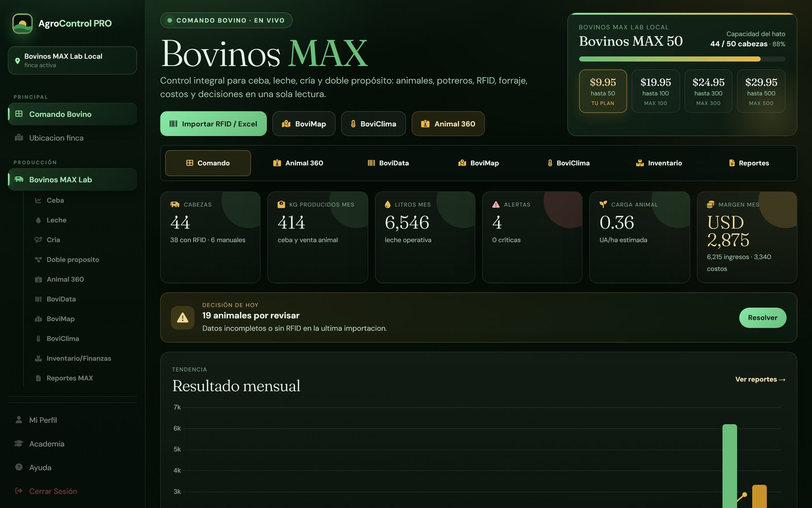
Task: Click the Leche droplet icon in sidebar
Action: [x=38, y=220]
